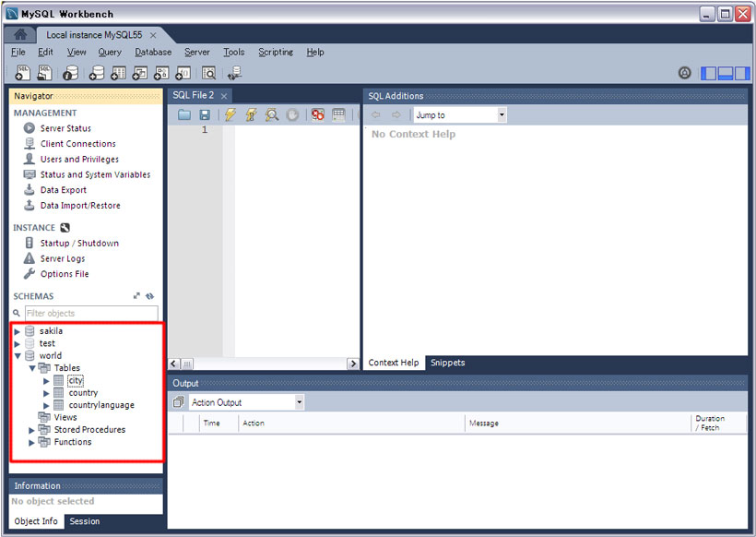Image resolution: width=756 pixels, height=537 pixels.
Task: Toggle the right sidebar panel visibility
Action: pos(741,73)
